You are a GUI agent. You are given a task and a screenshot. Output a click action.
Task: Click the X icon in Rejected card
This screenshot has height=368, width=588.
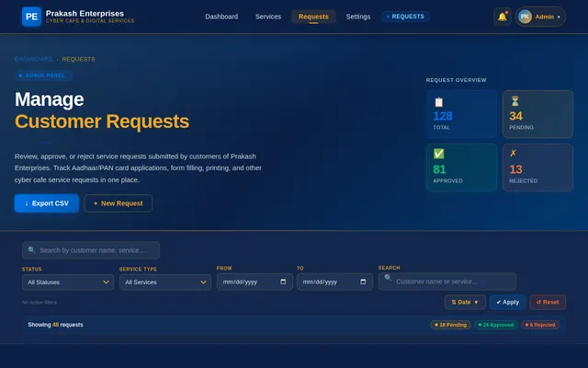513,153
